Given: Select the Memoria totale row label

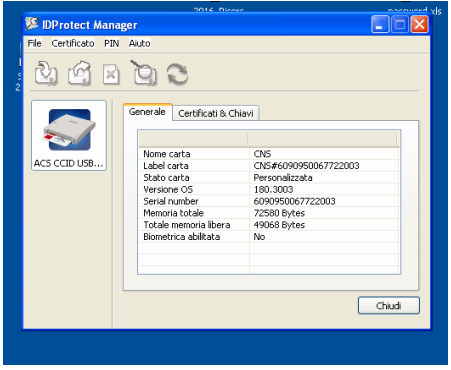Looking at the screenshot, I should (173, 213).
